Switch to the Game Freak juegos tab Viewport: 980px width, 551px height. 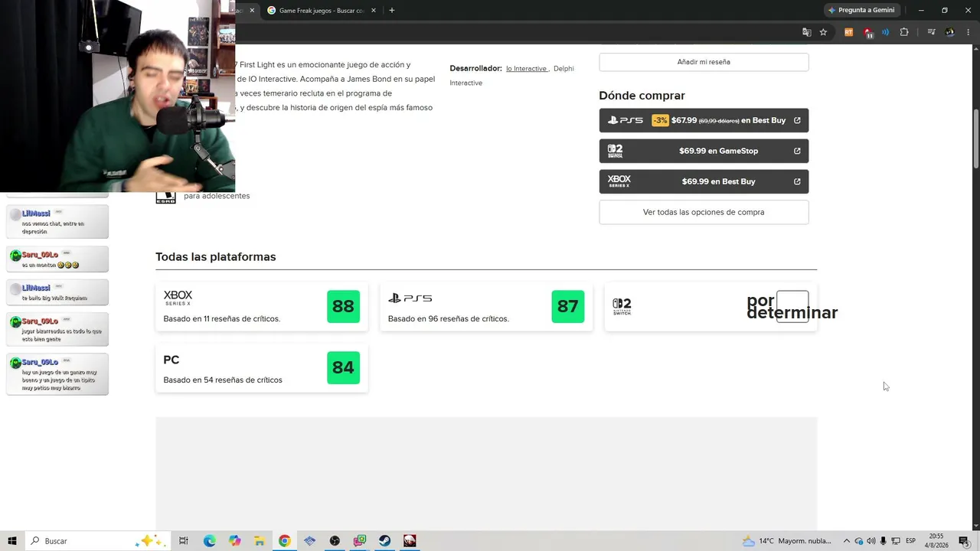tap(321, 11)
